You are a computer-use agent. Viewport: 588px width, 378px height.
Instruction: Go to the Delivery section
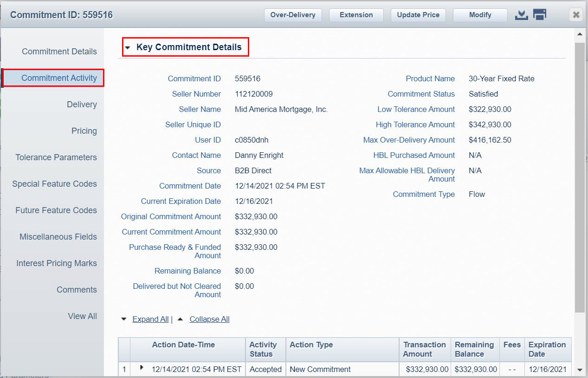[82, 104]
